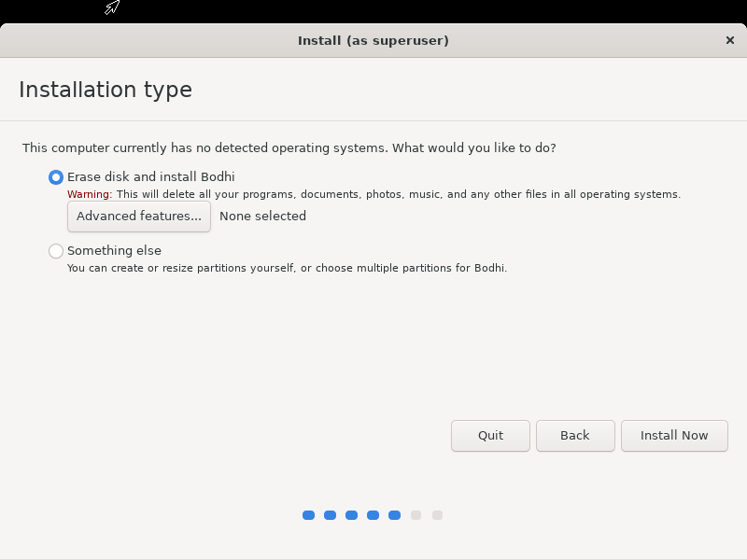Click the last gray progress dot
Image resolution: width=747 pixels, height=560 pixels.
[x=437, y=515]
